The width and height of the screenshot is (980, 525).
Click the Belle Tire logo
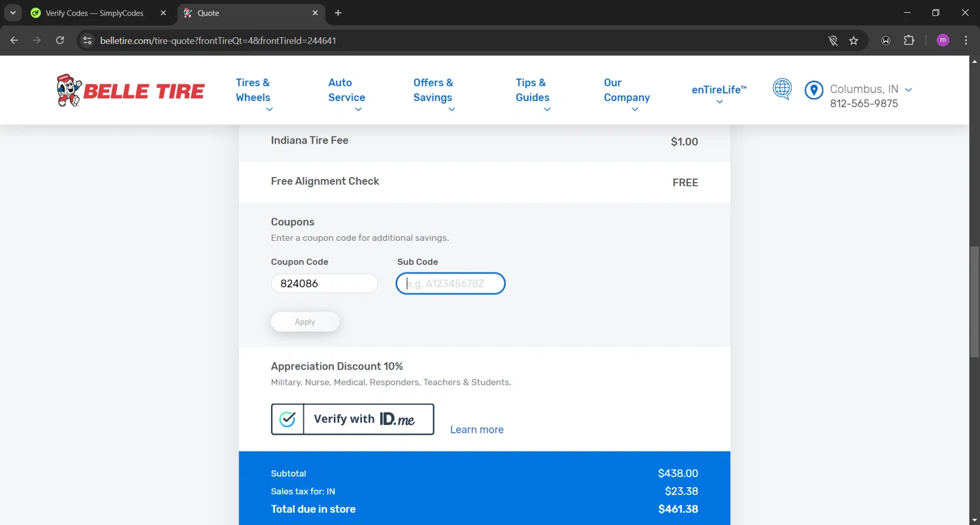131,90
